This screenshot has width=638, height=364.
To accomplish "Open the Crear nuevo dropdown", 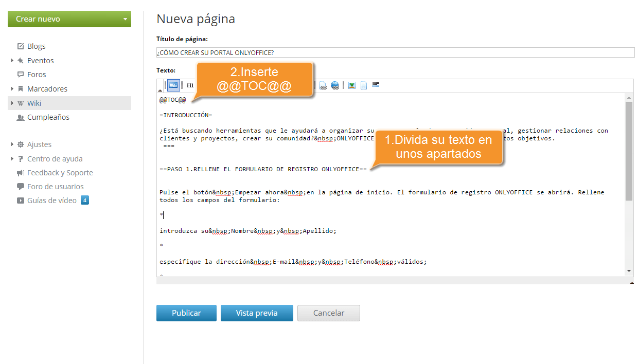I will 69,19.
